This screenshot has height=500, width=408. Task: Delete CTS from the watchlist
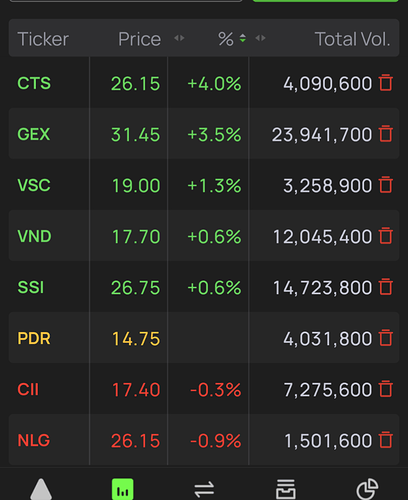coord(386,83)
